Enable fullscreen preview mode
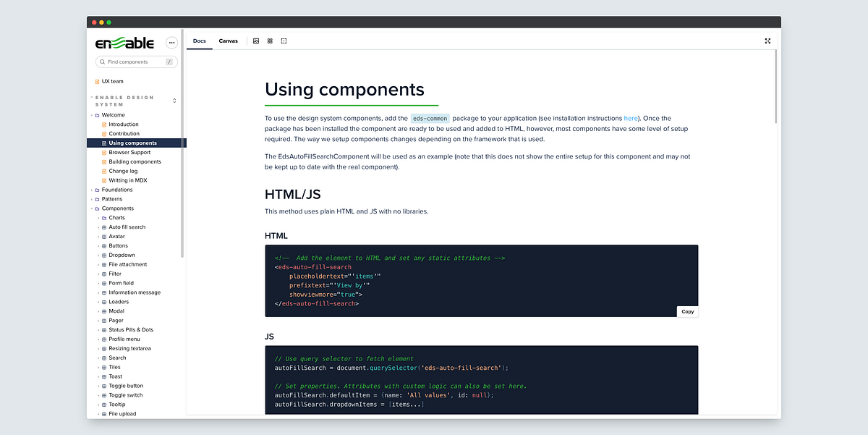The width and height of the screenshot is (868, 435). tap(767, 41)
